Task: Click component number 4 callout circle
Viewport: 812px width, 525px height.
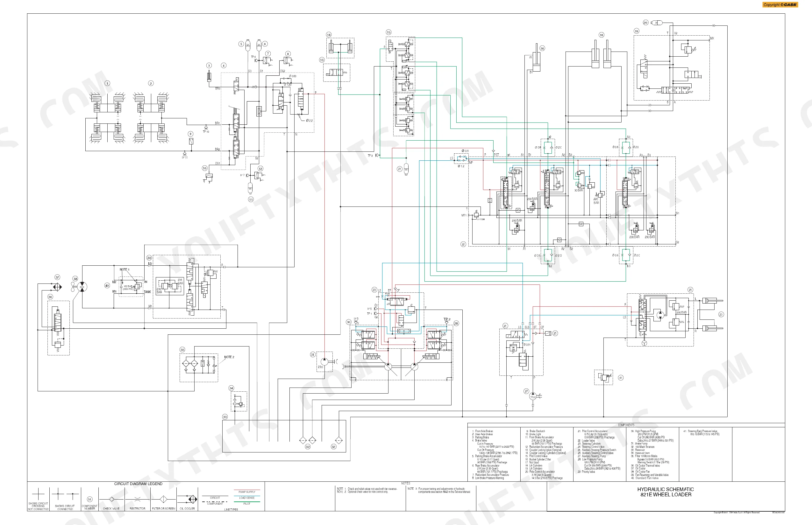Action: (224, 66)
